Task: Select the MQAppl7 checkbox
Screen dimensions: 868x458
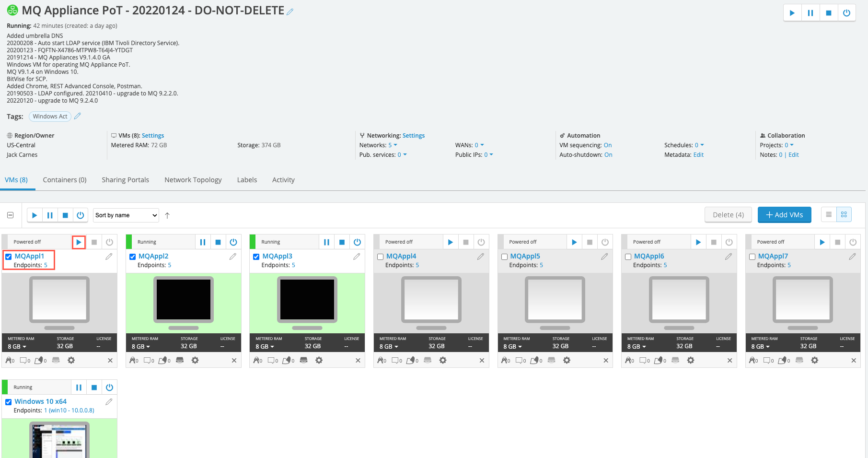Action: (752, 257)
